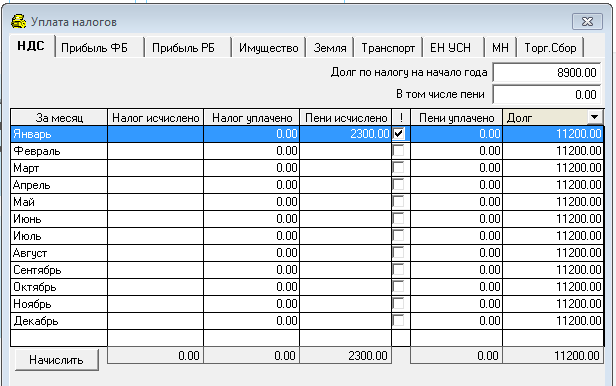
Task: Go to the ЕН УСН tab
Action: [453, 48]
